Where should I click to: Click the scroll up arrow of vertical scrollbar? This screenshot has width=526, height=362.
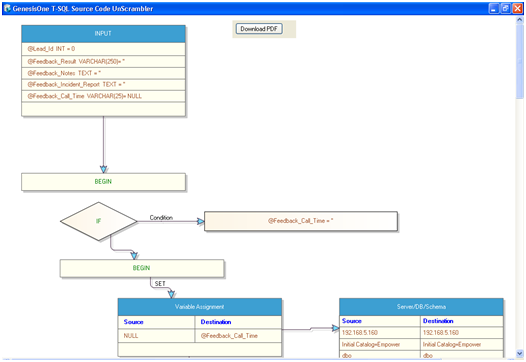tap(520, 20)
